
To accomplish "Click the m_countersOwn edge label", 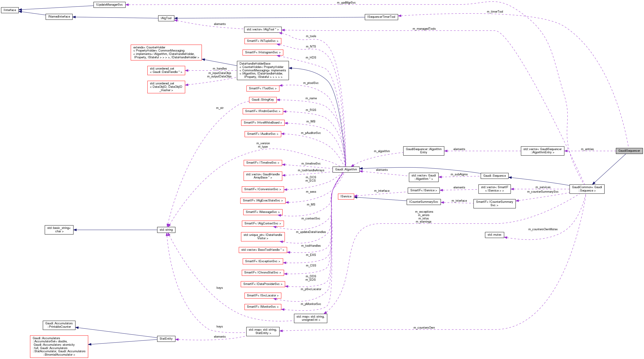I will [x=424, y=328].
